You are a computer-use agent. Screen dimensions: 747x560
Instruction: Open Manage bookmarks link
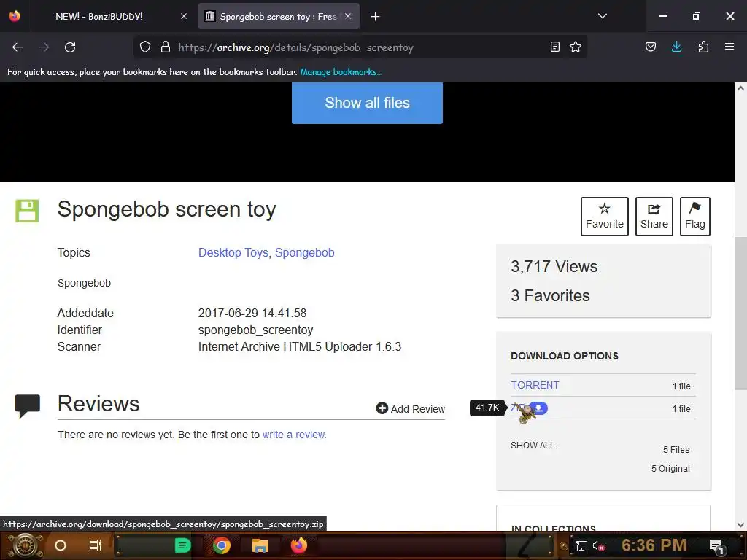pos(341,72)
